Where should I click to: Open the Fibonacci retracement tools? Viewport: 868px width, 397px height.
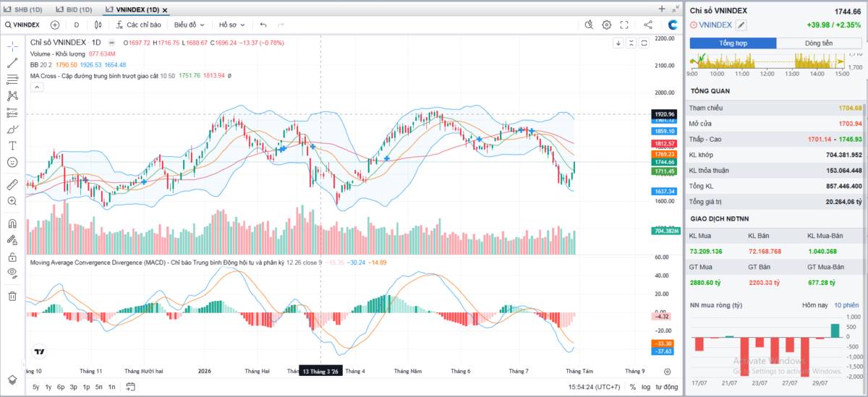[12, 80]
